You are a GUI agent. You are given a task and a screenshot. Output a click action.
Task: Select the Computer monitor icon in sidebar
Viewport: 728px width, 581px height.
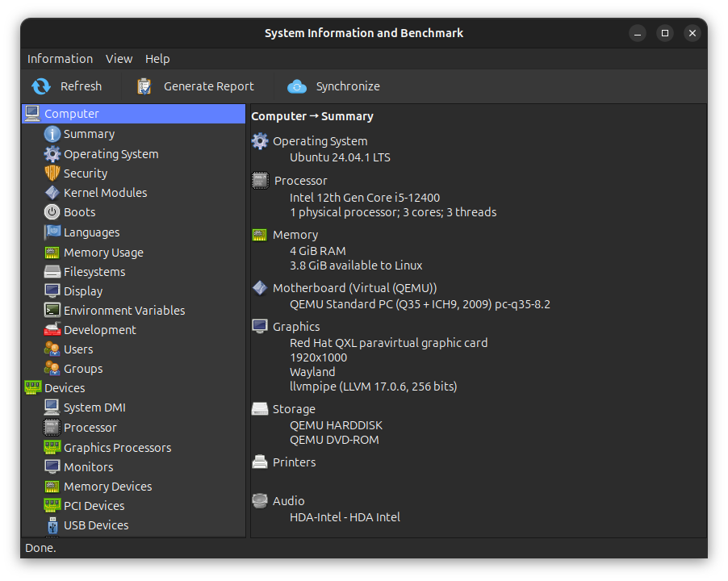point(32,114)
